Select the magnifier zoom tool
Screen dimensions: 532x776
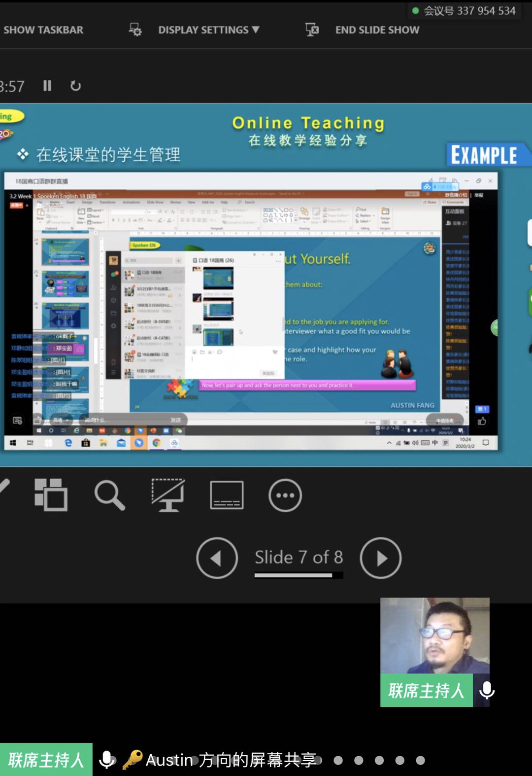109,495
